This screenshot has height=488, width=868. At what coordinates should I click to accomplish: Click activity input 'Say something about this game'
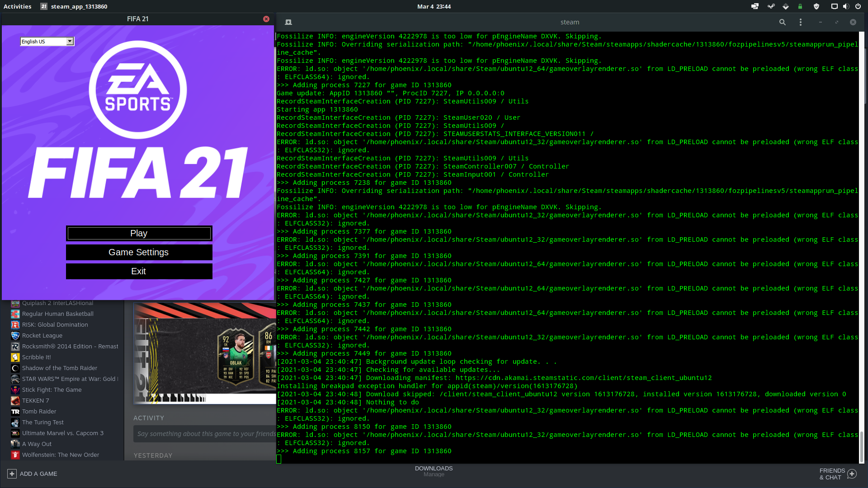205,434
